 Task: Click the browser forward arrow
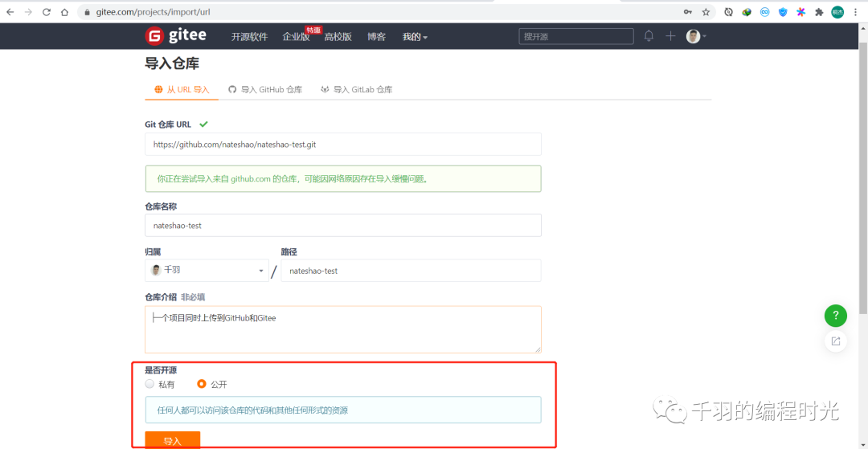click(28, 11)
